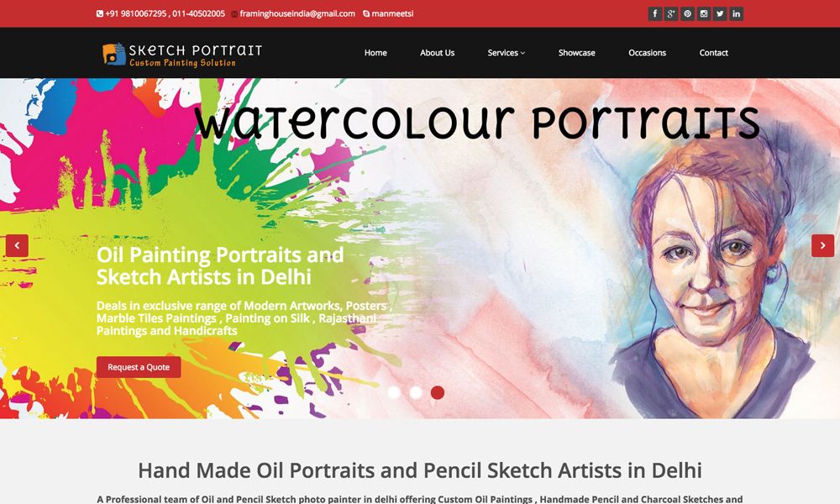Screen dimensions: 840x504
Task: Select the second slider dot
Action: pos(416,392)
